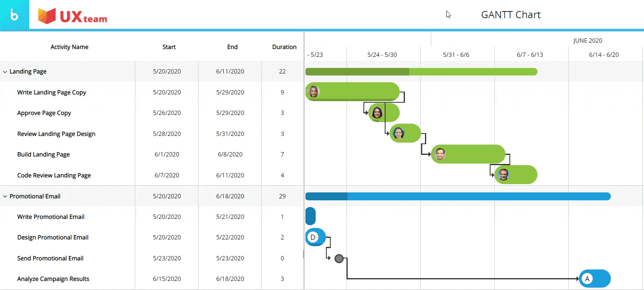Click the teal 'b' app logo icon
Image resolution: width=644 pixels, height=290 pixels.
[x=14, y=15]
